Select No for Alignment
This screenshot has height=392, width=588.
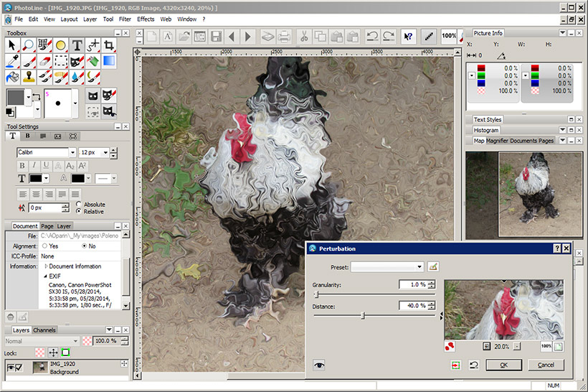point(85,246)
